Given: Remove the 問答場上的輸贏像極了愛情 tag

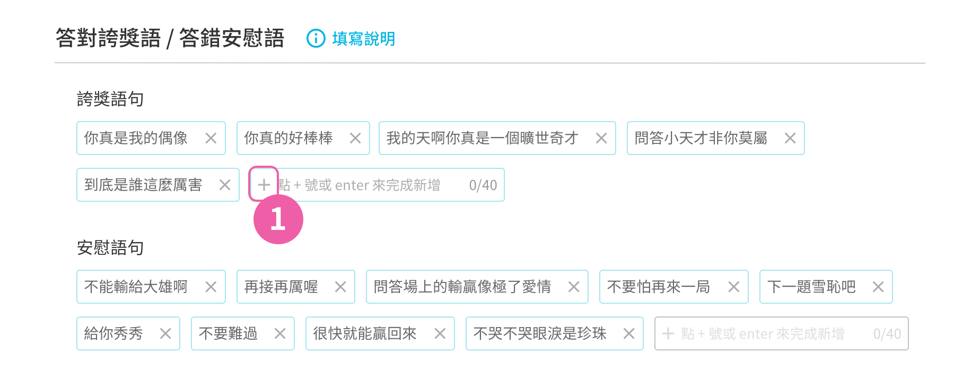Looking at the screenshot, I should coord(574,287).
